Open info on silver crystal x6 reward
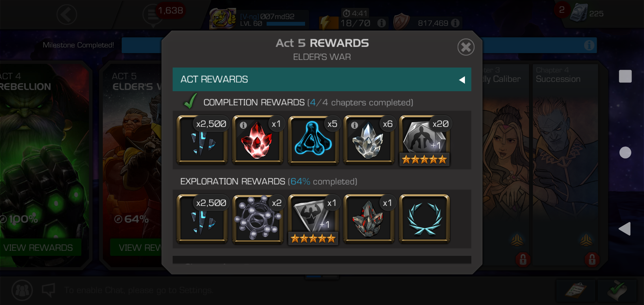The height and width of the screenshot is (305, 644). pyautogui.click(x=354, y=125)
